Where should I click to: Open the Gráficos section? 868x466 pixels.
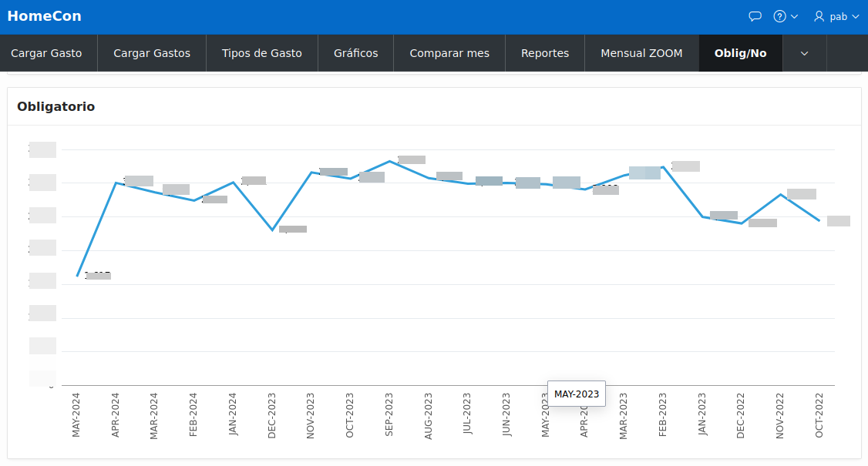[355, 53]
